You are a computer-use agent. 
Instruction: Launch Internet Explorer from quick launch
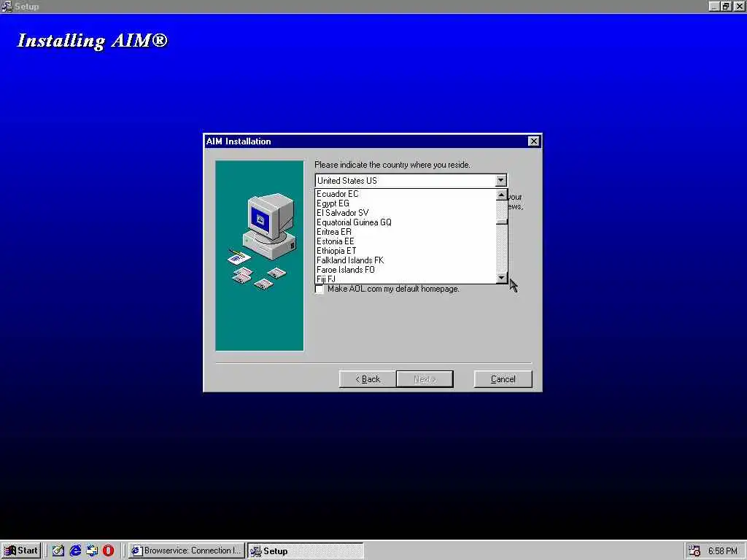pyautogui.click(x=75, y=551)
